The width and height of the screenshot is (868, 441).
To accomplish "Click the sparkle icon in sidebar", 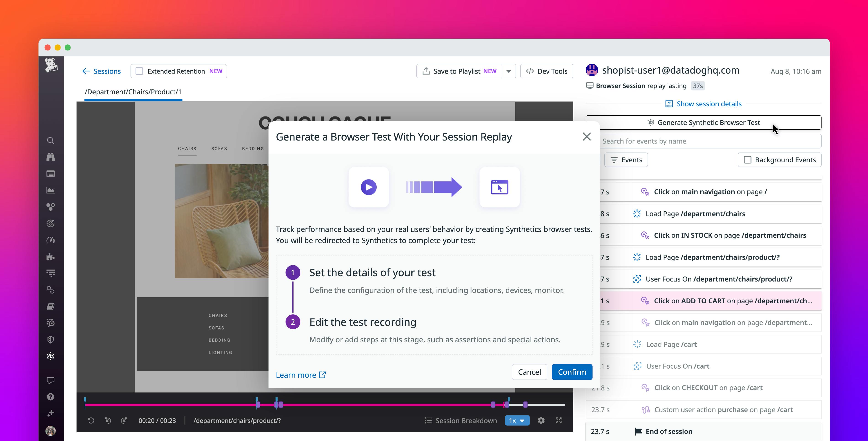I will pos(50,413).
